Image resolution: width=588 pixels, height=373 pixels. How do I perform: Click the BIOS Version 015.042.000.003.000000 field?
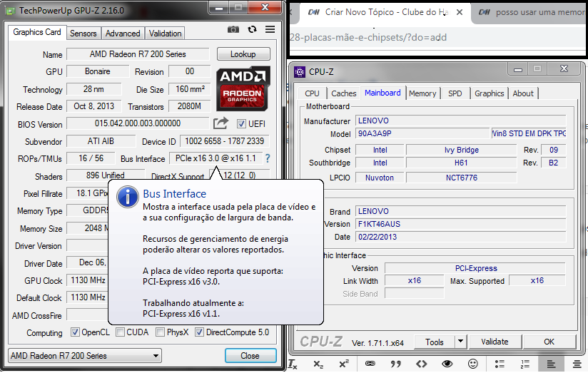[x=137, y=123]
